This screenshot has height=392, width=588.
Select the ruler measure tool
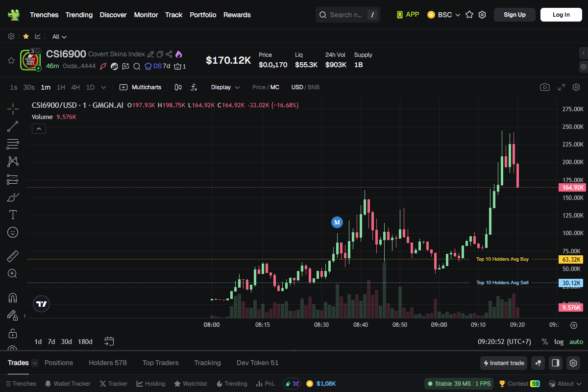click(x=13, y=256)
